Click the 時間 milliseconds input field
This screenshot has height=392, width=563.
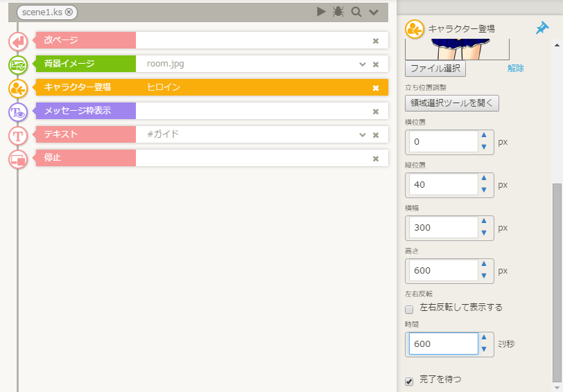pyautogui.click(x=444, y=344)
